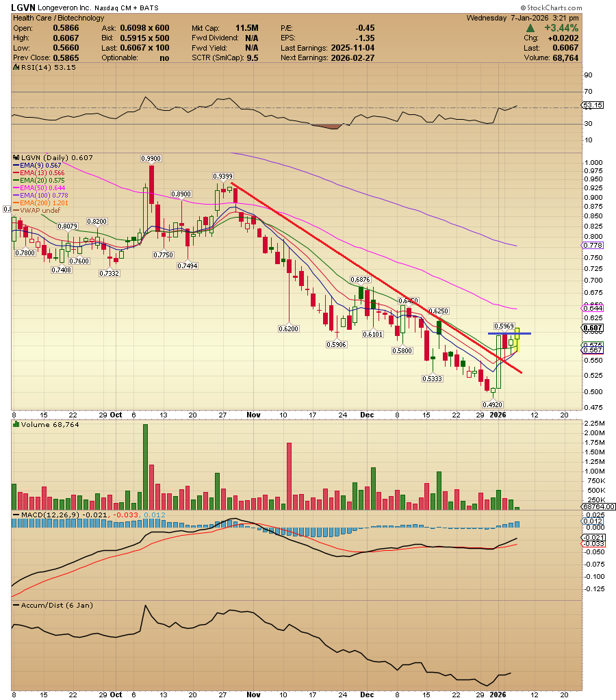Click the RSI(14) 53.15 indicator label

tap(48, 68)
